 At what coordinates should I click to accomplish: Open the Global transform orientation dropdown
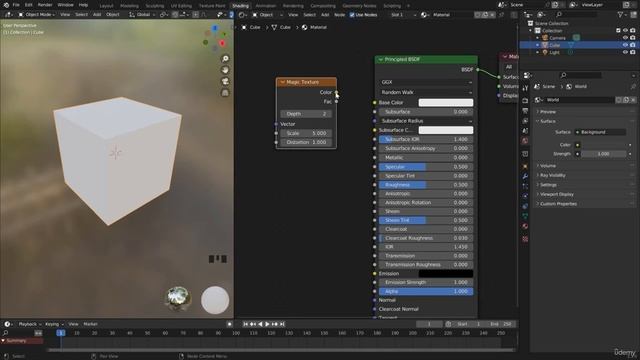click(142, 15)
